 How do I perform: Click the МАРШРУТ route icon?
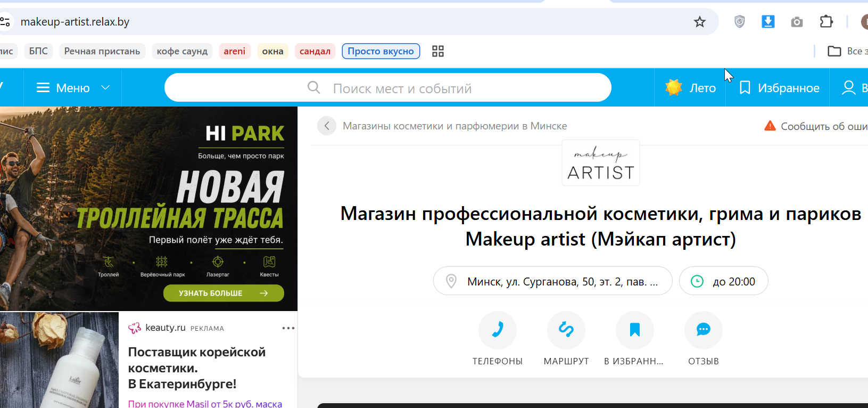click(x=566, y=330)
